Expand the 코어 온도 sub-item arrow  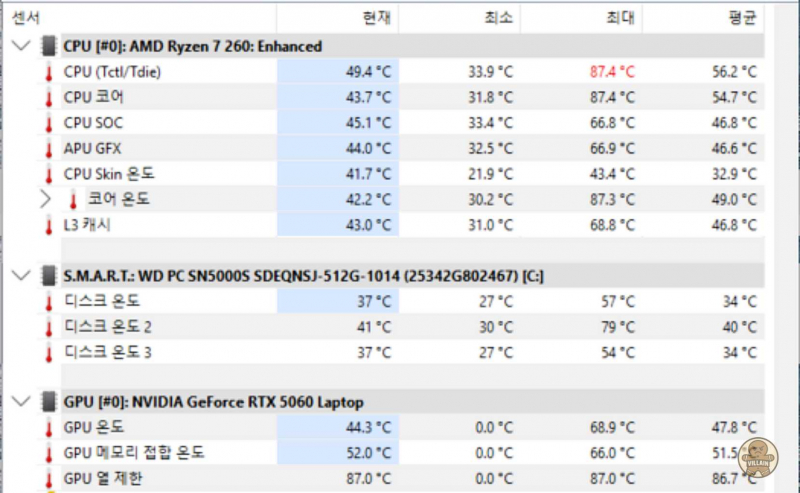pos(45,199)
